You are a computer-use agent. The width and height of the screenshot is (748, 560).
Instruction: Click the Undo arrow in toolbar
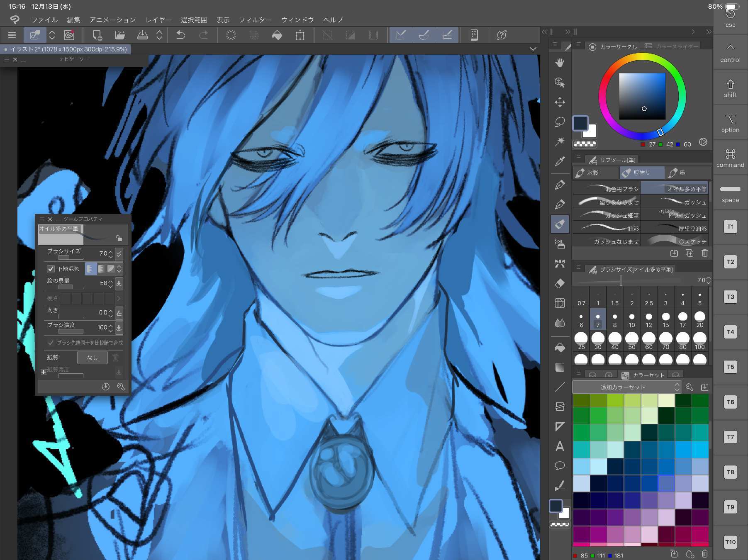tap(180, 35)
